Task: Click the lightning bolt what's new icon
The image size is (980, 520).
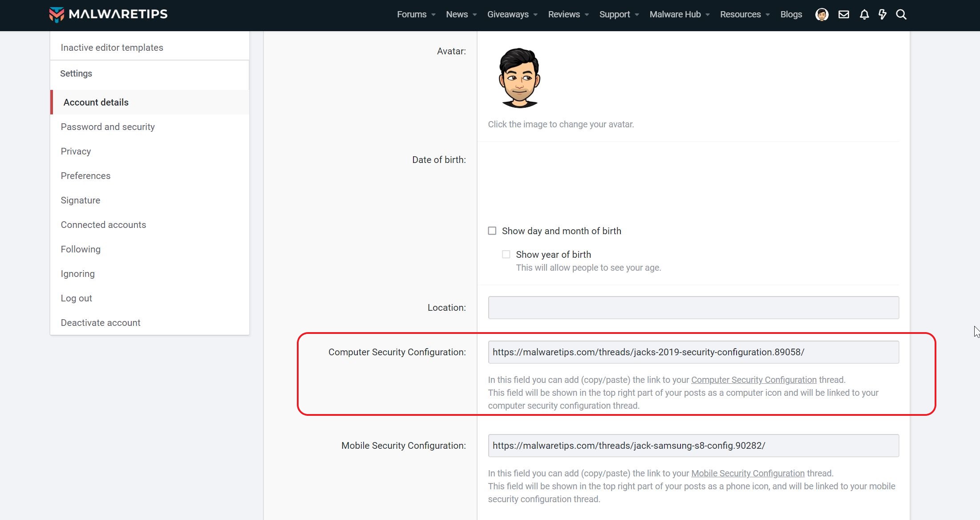Action: pos(882,15)
